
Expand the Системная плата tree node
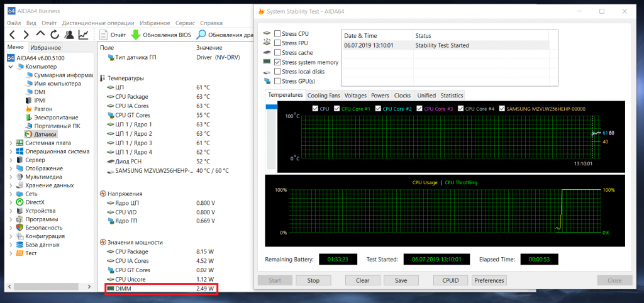click(11, 143)
